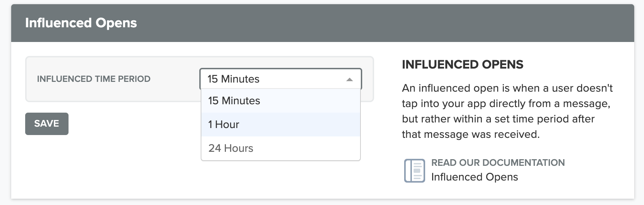Open the Influenced Opens documentation link
This screenshot has width=644, height=205.
click(474, 177)
